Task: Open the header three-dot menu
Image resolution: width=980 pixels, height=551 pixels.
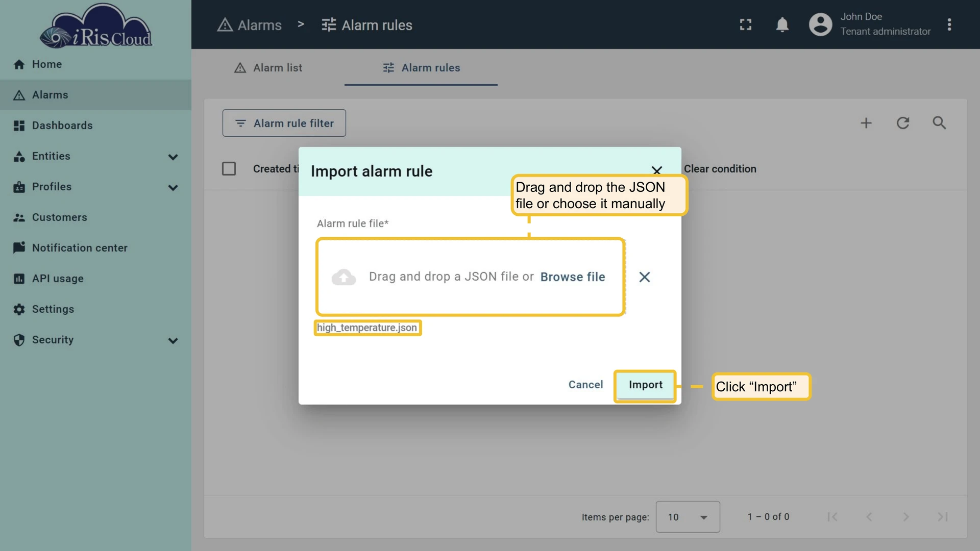Action: 949,24
